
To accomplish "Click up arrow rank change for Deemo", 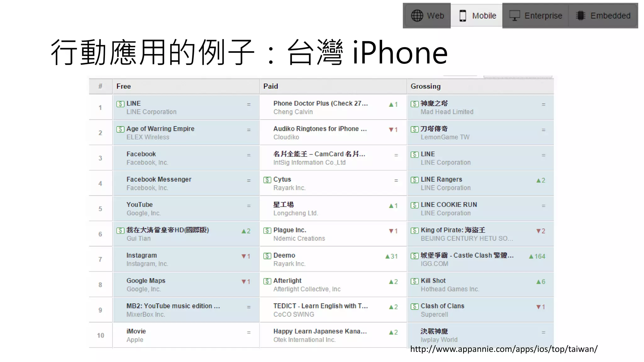I will (x=391, y=256).
